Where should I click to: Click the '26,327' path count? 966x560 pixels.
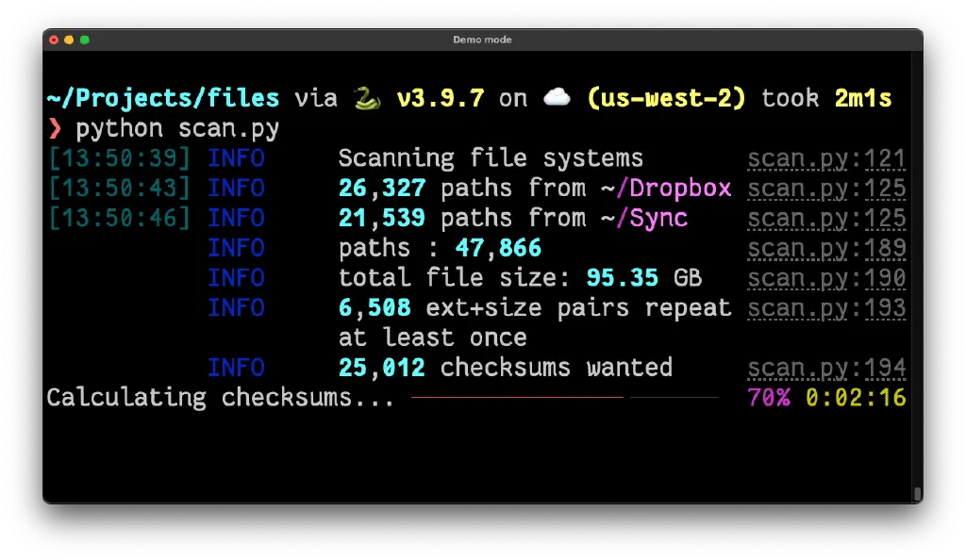[x=382, y=189]
